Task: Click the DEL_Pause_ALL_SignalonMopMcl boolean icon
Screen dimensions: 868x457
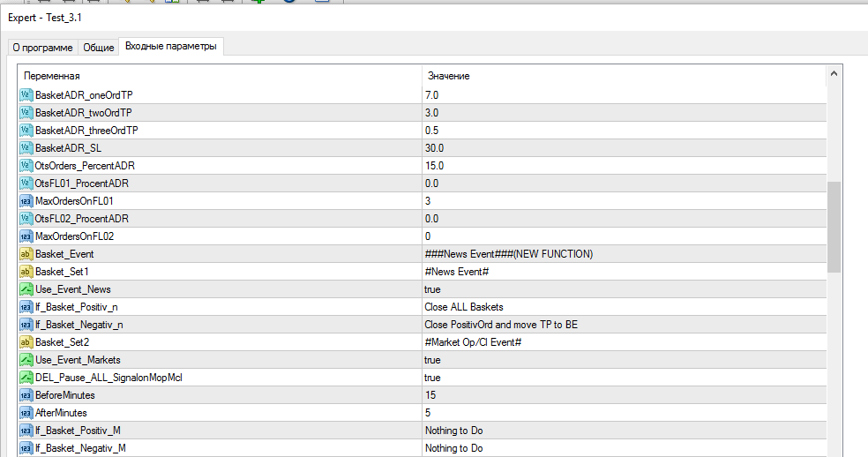Action: [26, 378]
